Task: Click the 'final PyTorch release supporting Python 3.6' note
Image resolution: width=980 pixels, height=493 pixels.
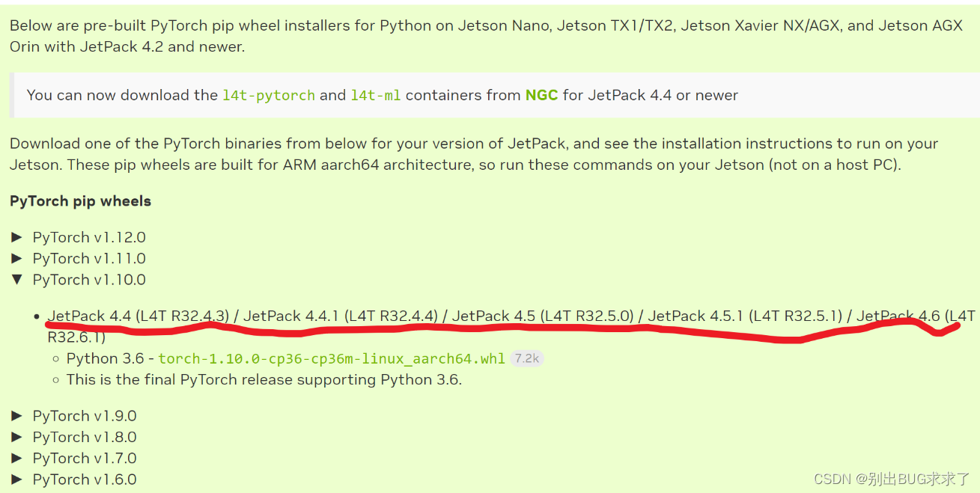Action: click(264, 379)
